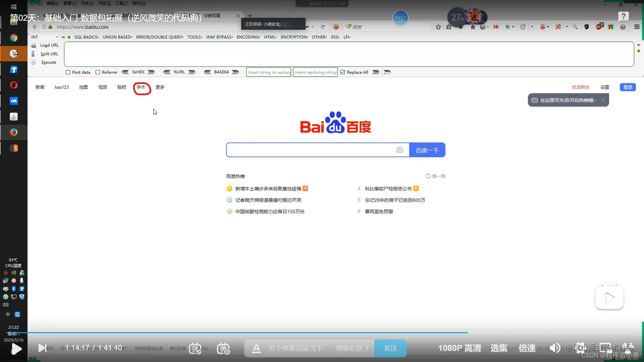Open the INT type dropdown
Screen dimensions: 644x362
45,37
